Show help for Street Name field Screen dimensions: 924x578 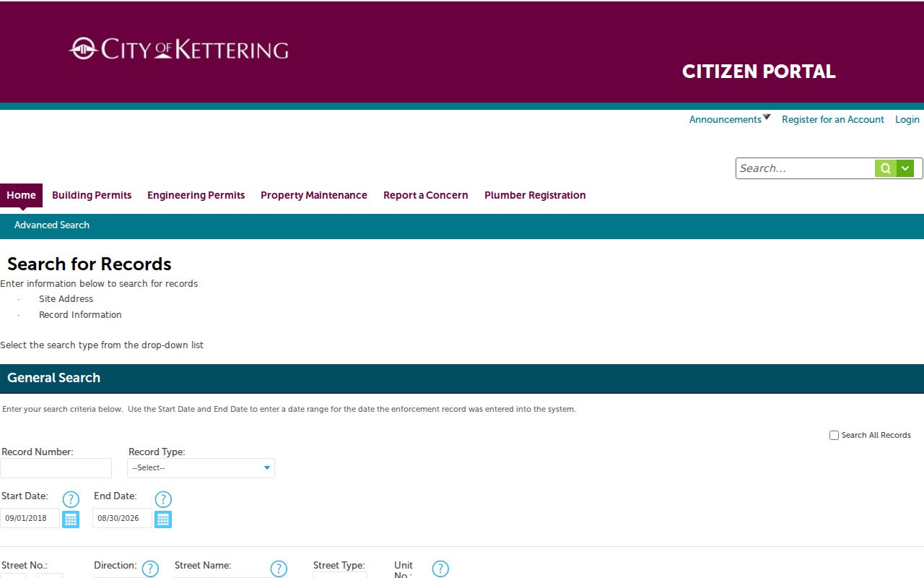(279, 569)
